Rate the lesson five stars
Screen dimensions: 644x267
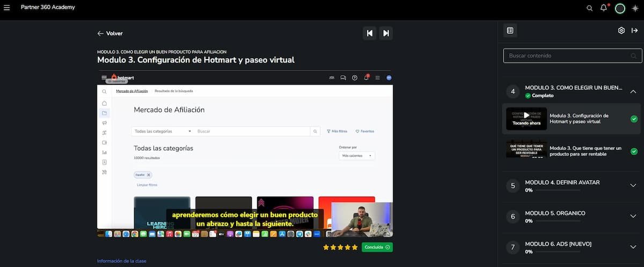[x=354, y=247]
